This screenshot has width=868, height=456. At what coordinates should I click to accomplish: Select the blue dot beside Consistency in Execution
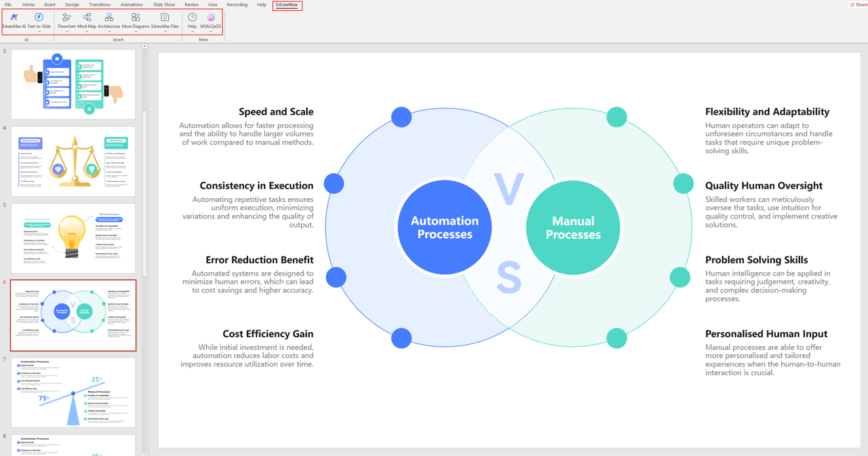[x=334, y=183]
